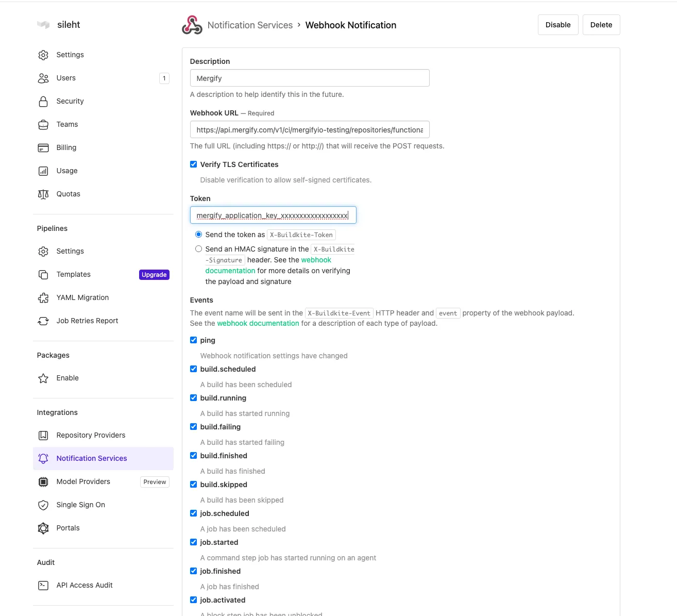The image size is (677, 616).
Task: Click the Disable button
Action: point(558,24)
